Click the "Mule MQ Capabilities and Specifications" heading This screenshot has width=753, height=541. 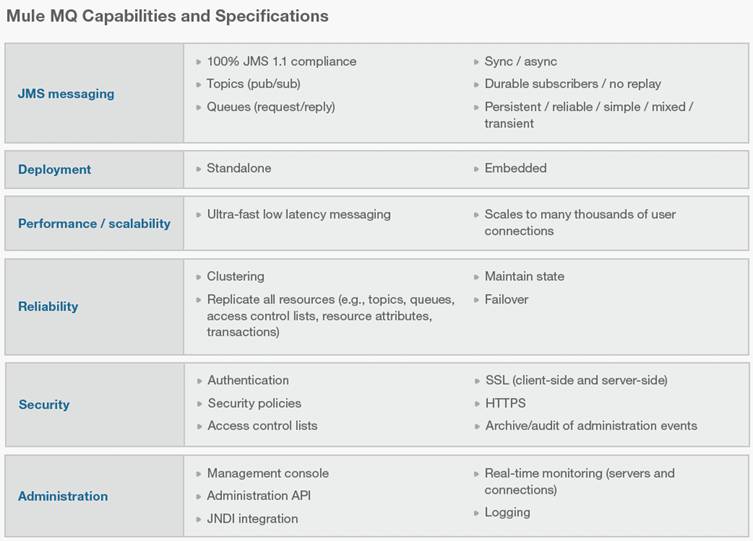(x=168, y=16)
